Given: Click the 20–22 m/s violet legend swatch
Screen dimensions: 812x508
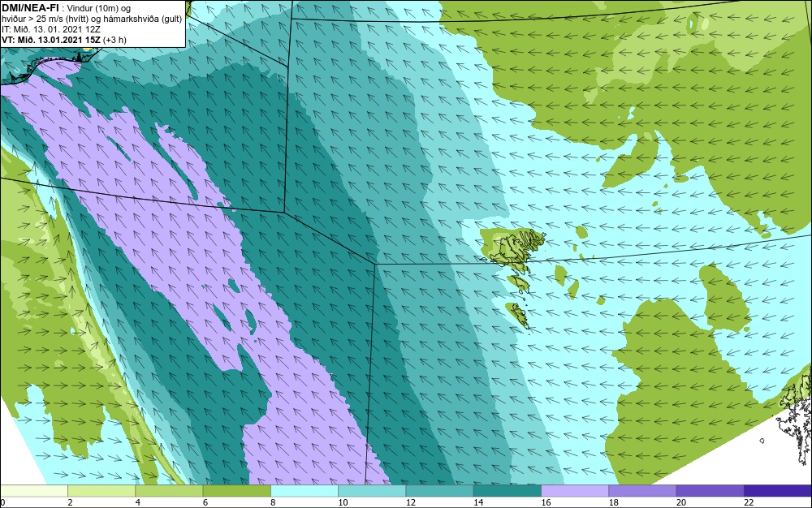Looking at the screenshot, I should tap(710, 490).
